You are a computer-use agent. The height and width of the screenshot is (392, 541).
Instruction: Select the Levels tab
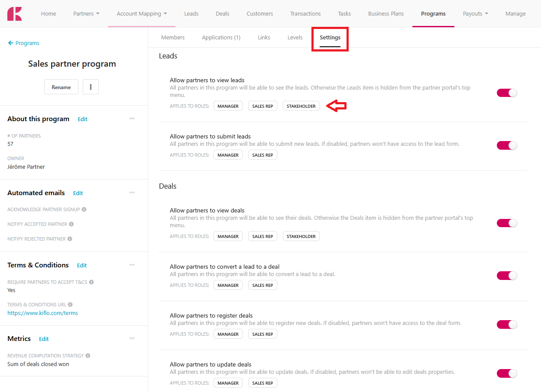[x=295, y=38]
